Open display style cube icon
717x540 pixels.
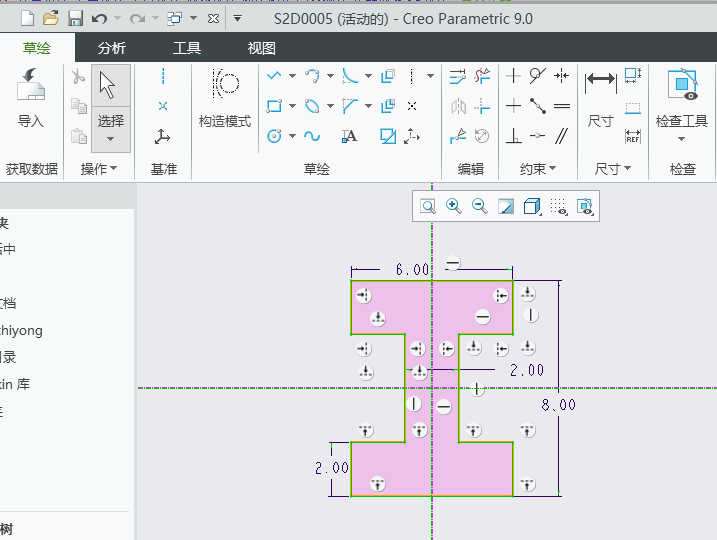pos(532,206)
